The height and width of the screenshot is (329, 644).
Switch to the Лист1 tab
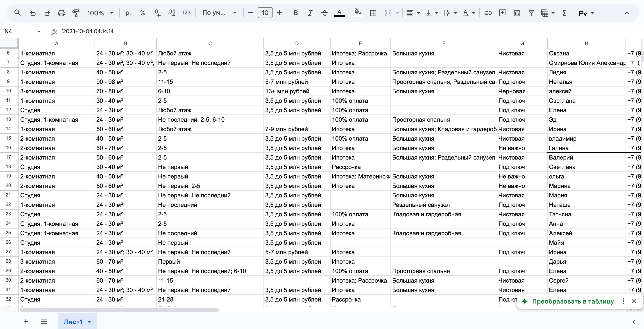[73, 322]
